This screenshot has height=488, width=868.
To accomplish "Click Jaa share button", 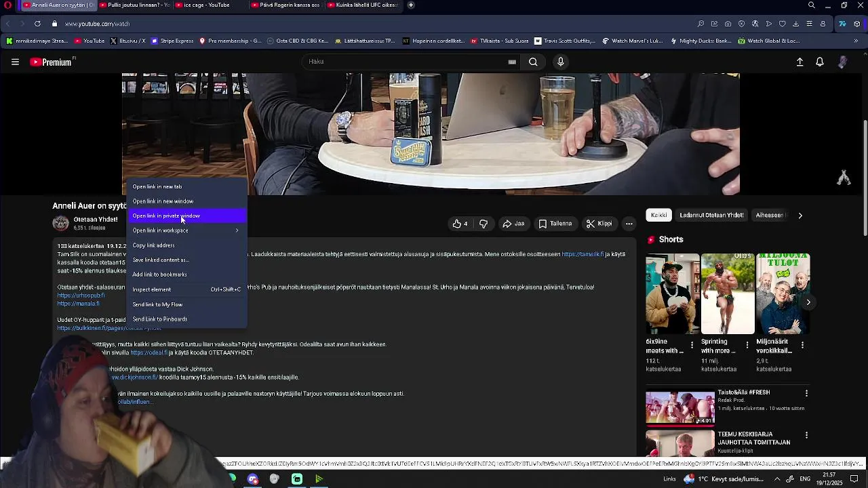I will tap(513, 224).
